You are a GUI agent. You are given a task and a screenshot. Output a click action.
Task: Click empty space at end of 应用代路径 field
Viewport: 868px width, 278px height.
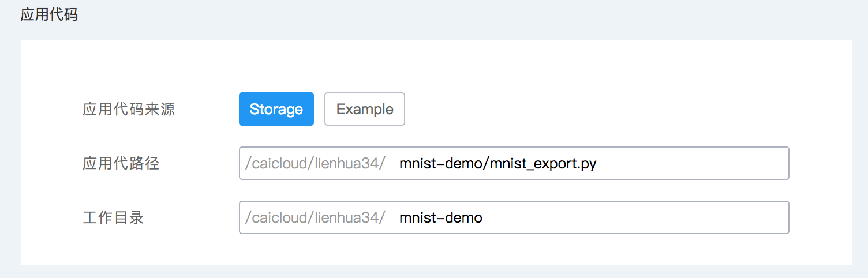point(721,163)
